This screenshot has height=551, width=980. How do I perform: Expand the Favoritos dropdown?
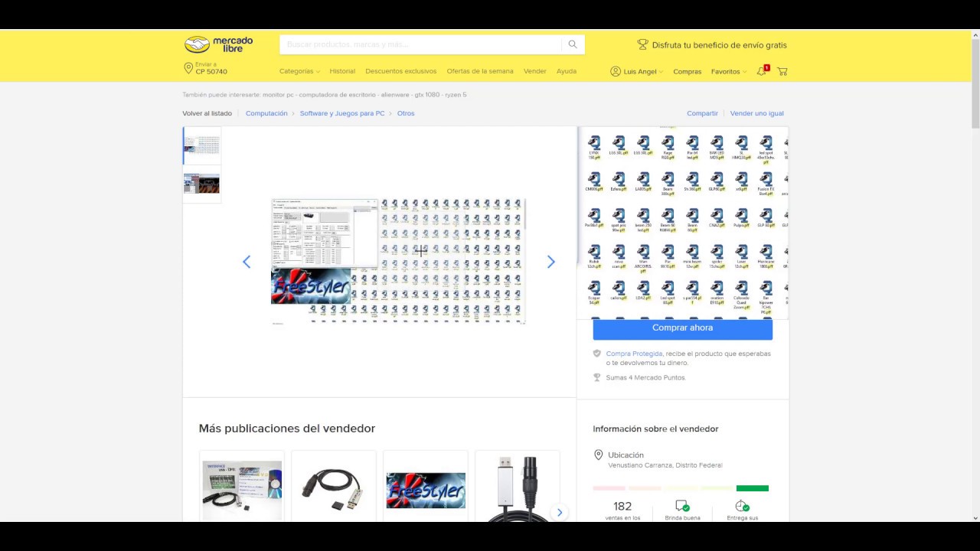[729, 72]
